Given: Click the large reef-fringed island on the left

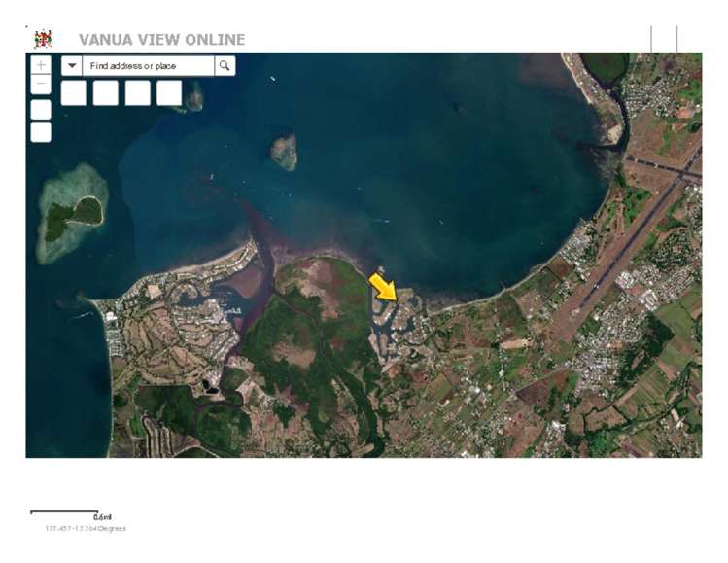Looking at the screenshot, I should coord(74,213).
